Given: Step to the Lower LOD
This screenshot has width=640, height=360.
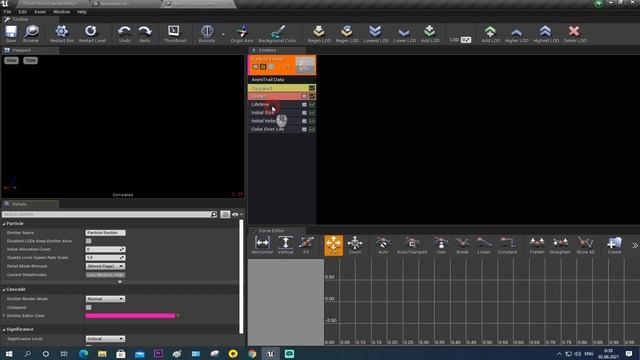Looking at the screenshot, I should [404, 33].
